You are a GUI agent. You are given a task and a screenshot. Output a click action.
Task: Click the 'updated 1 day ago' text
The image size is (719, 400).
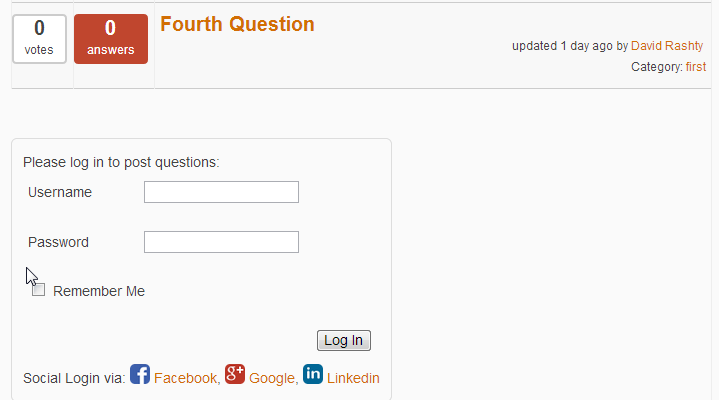tap(562, 46)
